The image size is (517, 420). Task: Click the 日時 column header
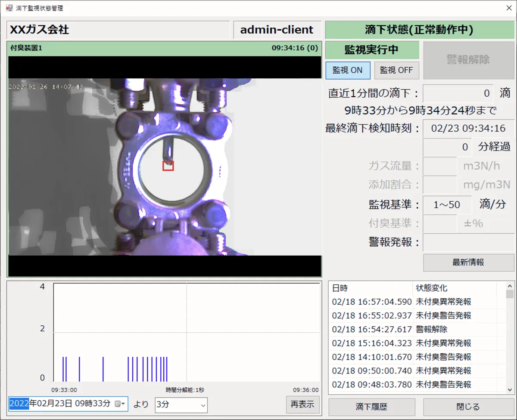click(371, 288)
